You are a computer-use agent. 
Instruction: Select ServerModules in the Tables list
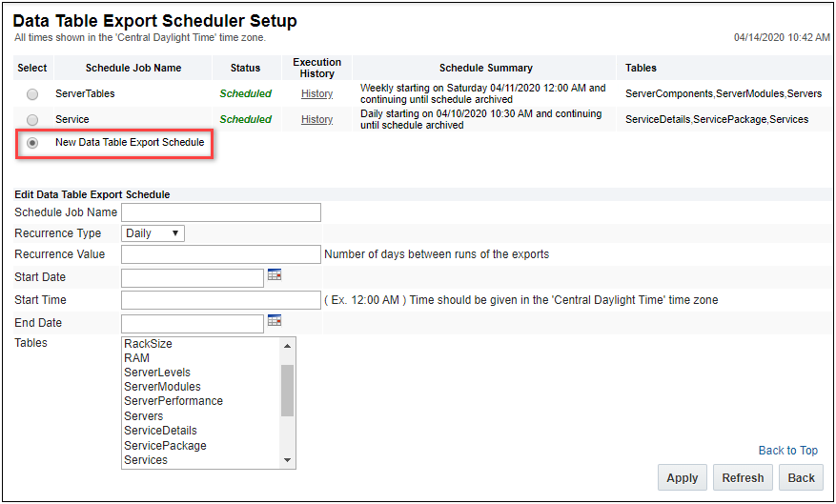[162, 387]
